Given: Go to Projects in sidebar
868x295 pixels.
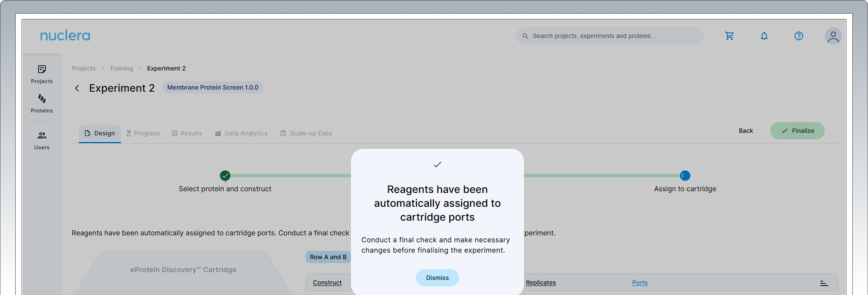Looking at the screenshot, I should coord(42,74).
